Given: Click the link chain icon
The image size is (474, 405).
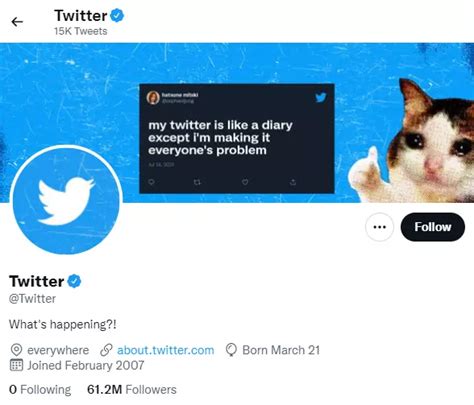Looking at the screenshot, I should point(106,350).
